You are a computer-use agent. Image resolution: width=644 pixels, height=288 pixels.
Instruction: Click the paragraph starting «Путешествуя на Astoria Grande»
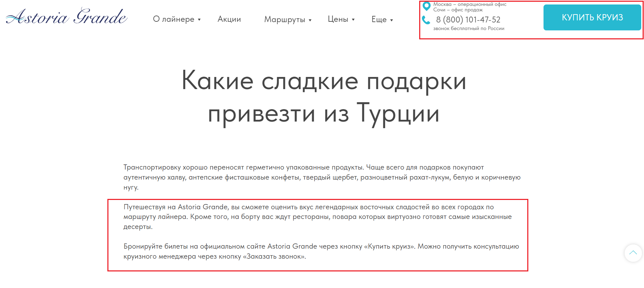[x=318, y=217]
